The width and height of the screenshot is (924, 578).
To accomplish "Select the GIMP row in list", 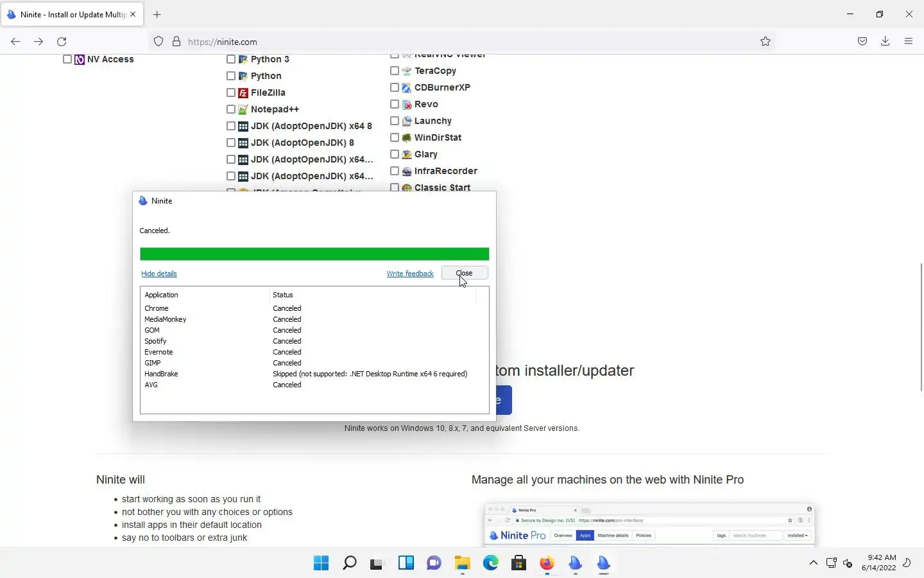I will pos(314,363).
